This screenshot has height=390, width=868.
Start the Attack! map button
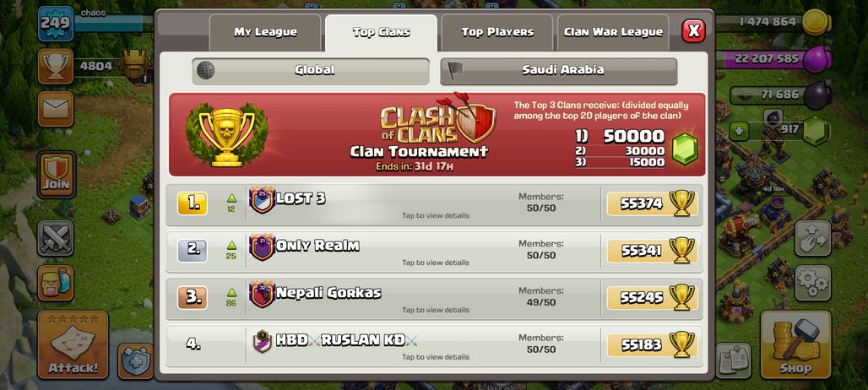[x=73, y=344]
